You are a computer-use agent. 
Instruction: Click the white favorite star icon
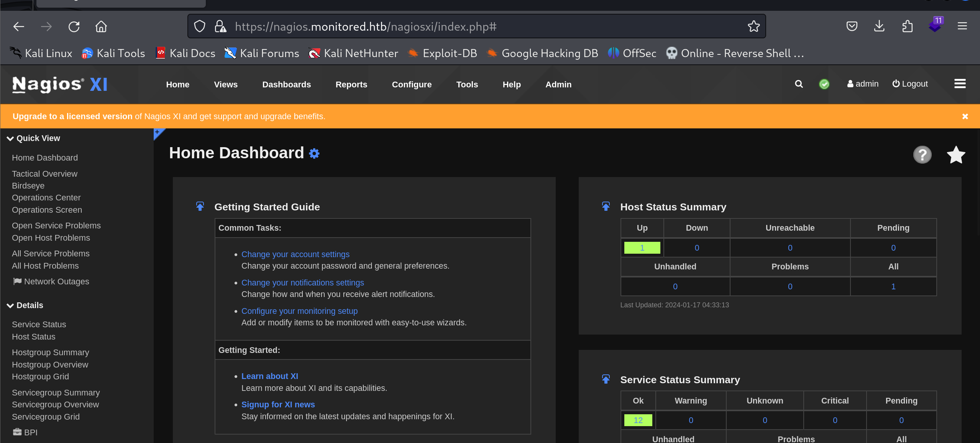pos(956,155)
